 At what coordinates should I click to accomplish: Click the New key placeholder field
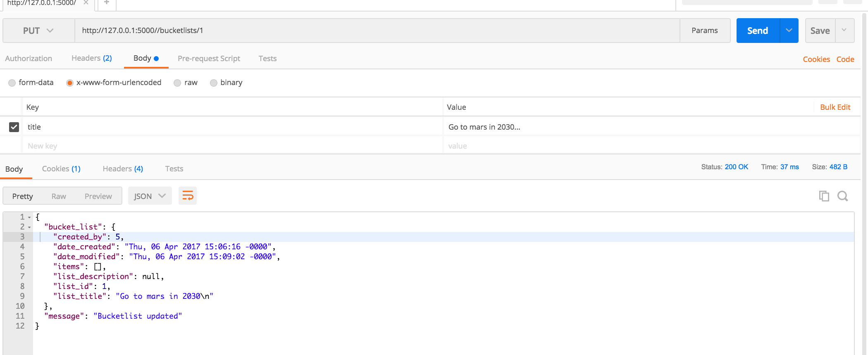(232, 146)
